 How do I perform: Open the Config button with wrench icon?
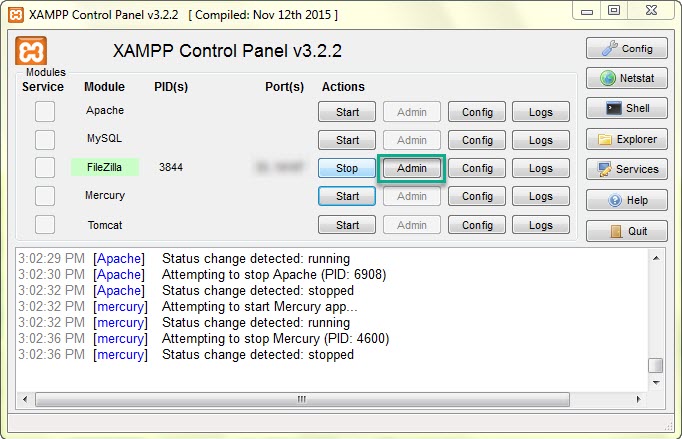click(x=626, y=48)
